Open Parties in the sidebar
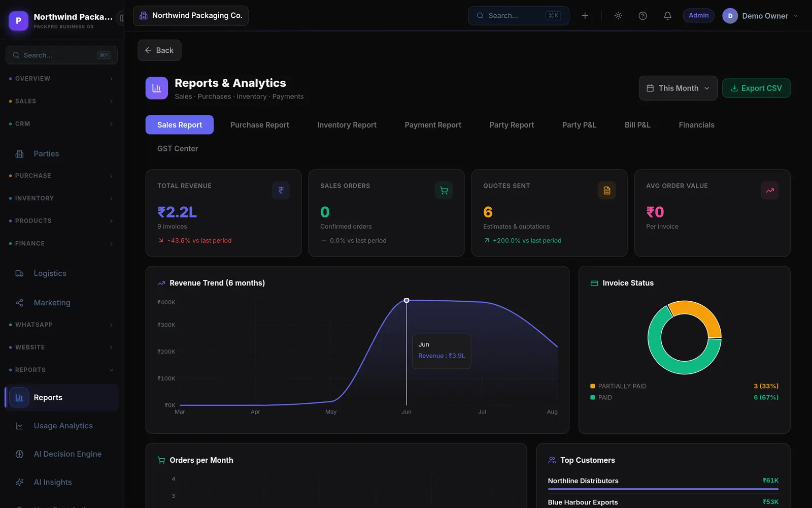This screenshot has height=508, width=812. (x=62, y=153)
